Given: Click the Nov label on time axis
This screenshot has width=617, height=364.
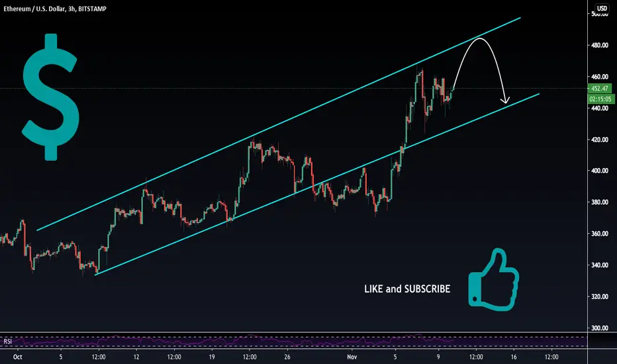Looking at the screenshot, I should click(x=352, y=357).
